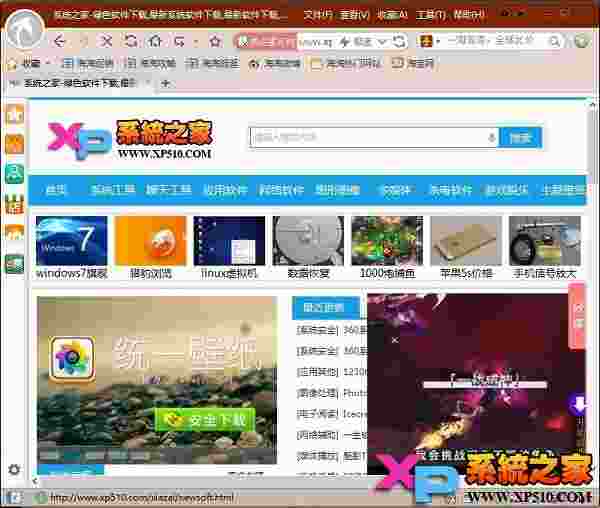The height and width of the screenshot is (508, 600).
Task: Click the orange sidebar icon below the castle
Action: (x=15, y=233)
